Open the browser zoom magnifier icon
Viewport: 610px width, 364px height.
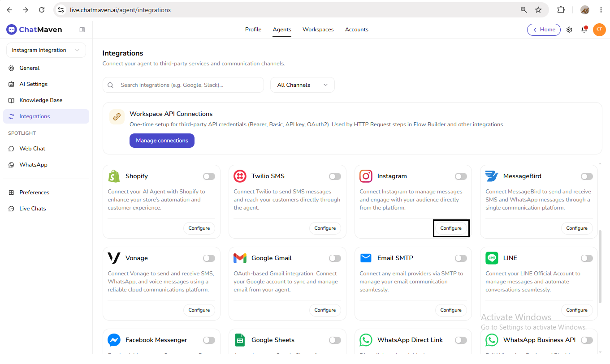pos(523,10)
